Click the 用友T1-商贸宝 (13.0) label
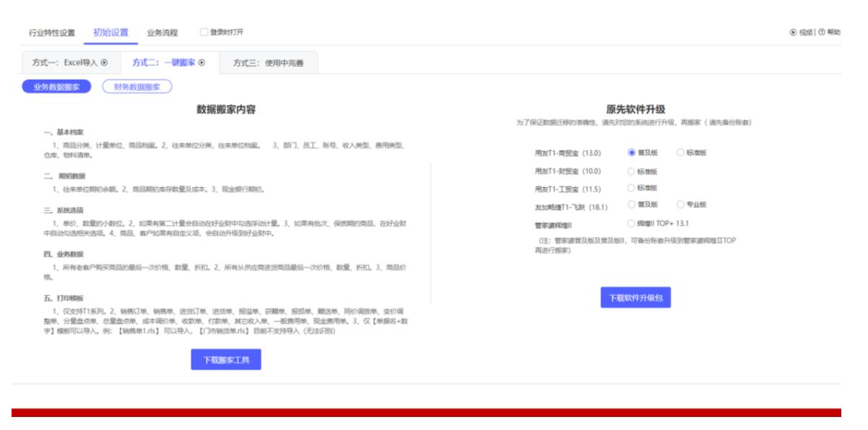 coord(568,153)
